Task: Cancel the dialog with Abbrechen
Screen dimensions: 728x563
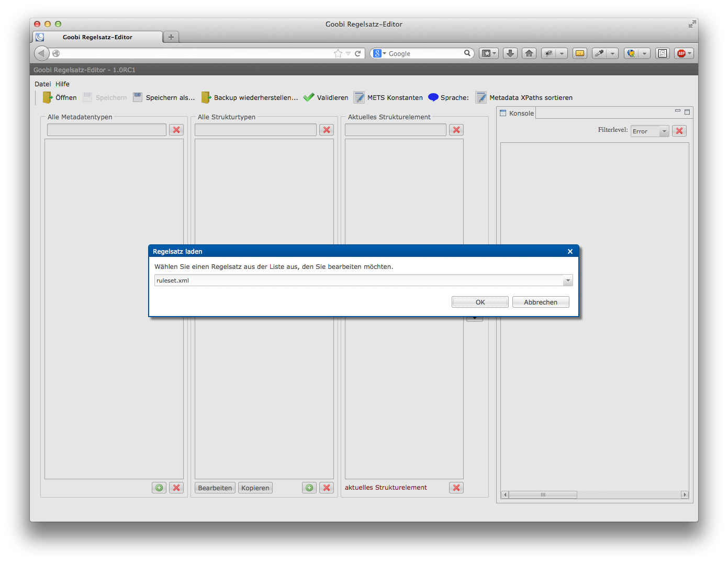Action: pyautogui.click(x=541, y=302)
